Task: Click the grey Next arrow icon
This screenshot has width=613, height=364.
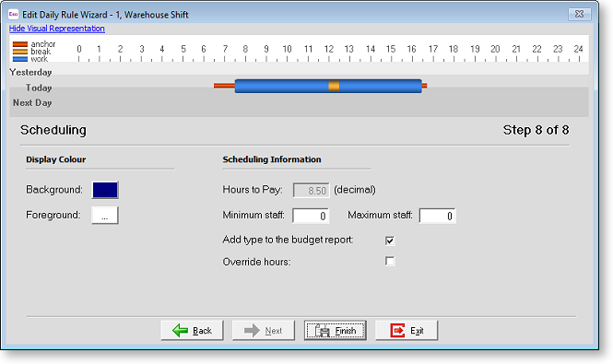Action: [252, 331]
